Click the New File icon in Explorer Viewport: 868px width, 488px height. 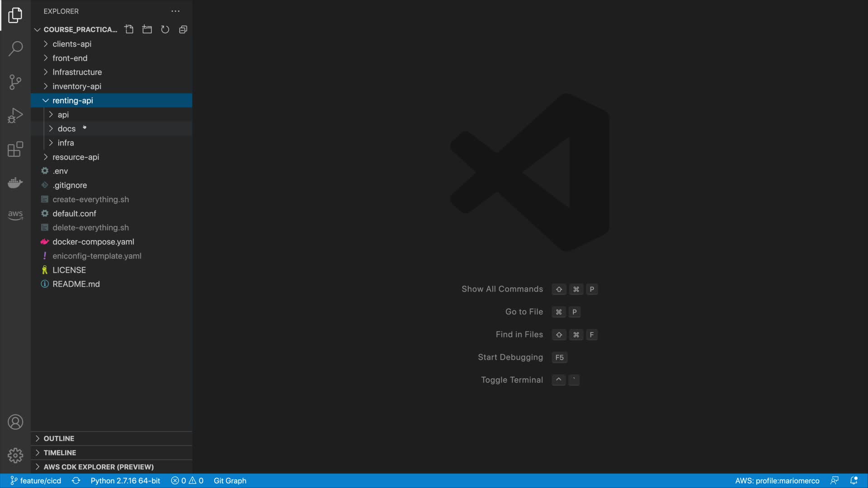(129, 29)
